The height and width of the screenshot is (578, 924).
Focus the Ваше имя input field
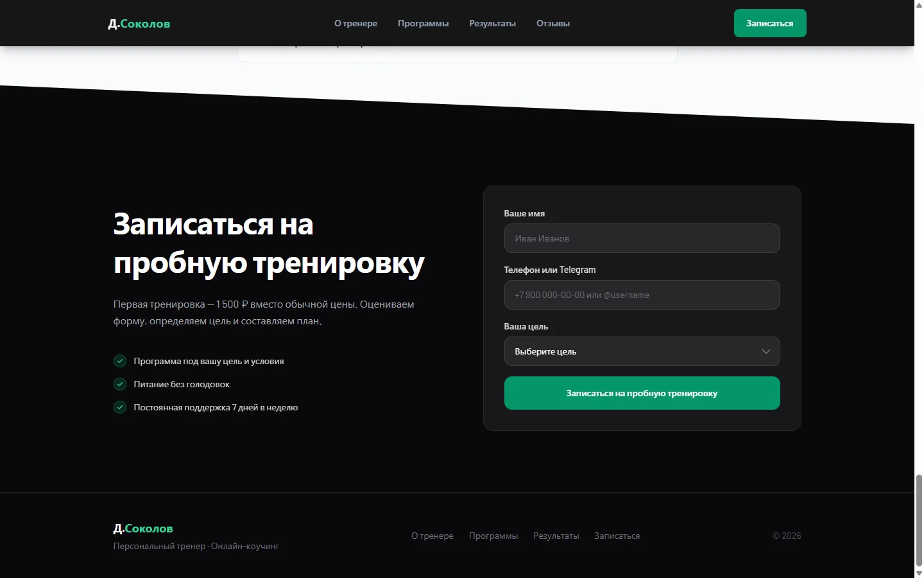click(x=642, y=238)
